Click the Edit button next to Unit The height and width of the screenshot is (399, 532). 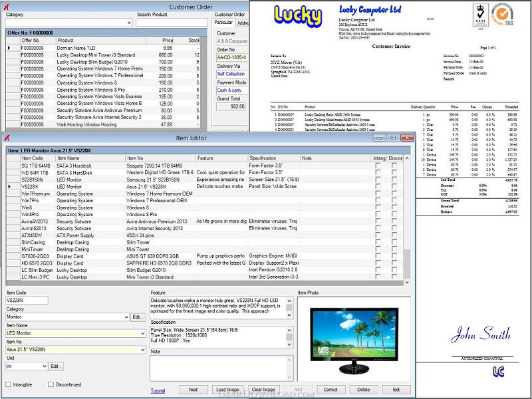(57, 366)
